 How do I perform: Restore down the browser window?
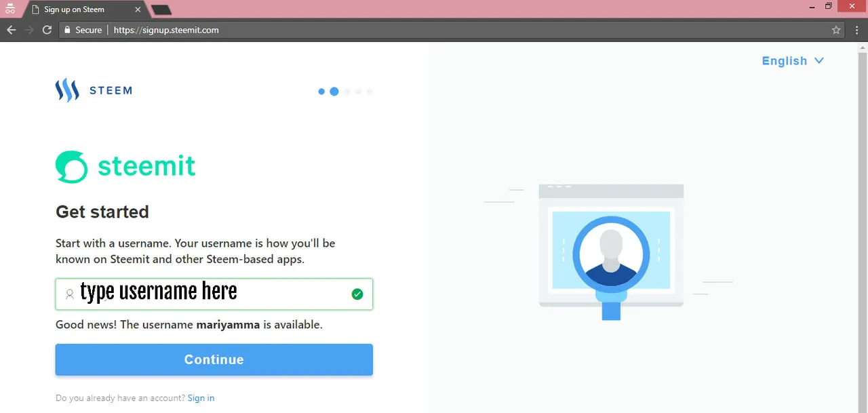[x=828, y=6]
